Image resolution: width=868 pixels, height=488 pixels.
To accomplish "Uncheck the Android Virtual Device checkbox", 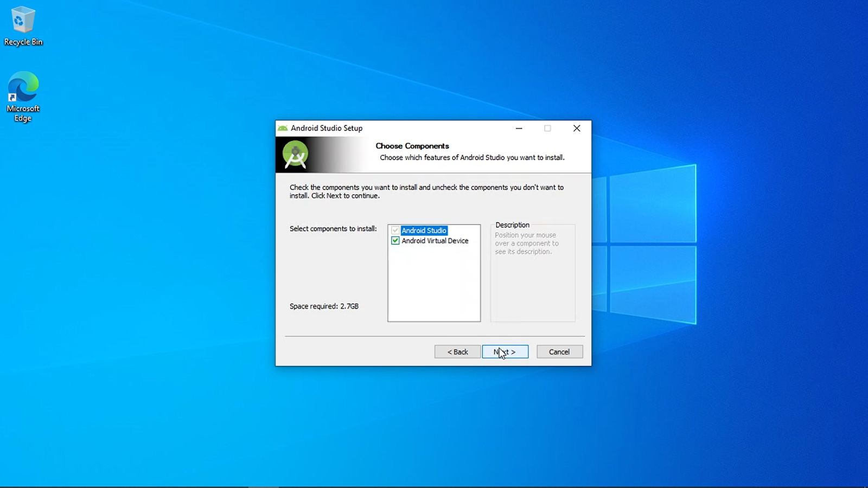I will click(395, 241).
